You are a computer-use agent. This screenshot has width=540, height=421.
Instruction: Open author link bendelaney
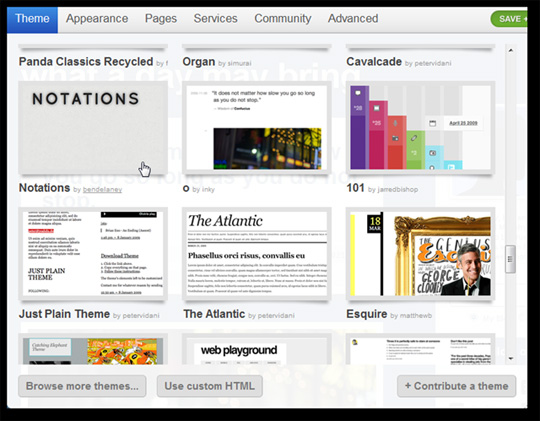coord(102,189)
